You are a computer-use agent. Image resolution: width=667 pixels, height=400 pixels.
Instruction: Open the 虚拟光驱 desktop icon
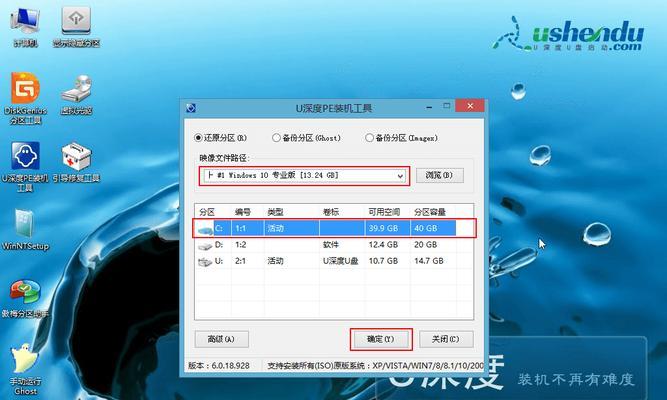76,94
